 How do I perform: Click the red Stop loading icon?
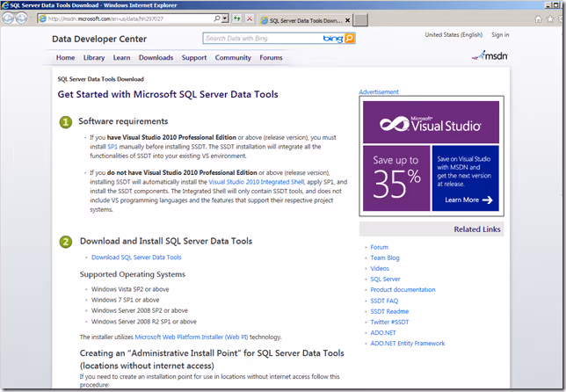click(250, 18)
